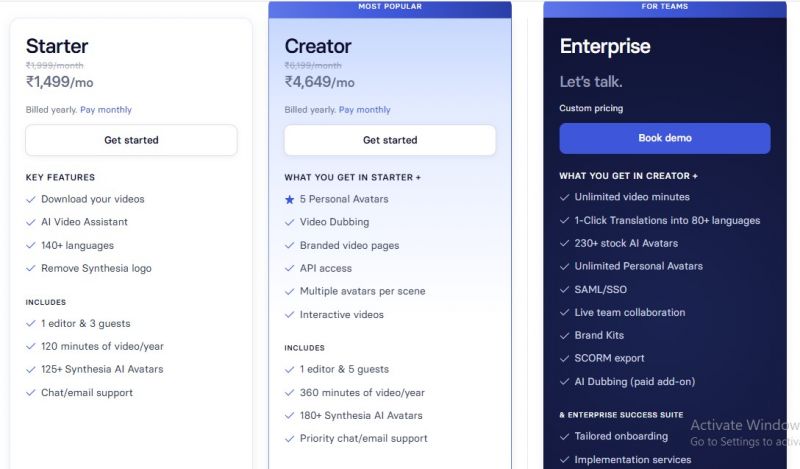Click the Unlimited video minutes text
This screenshot has width=800, height=469.
pyautogui.click(x=632, y=197)
